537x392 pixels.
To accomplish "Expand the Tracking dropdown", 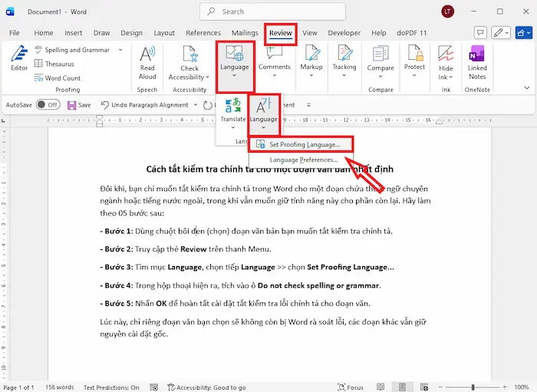I will point(344,60).
